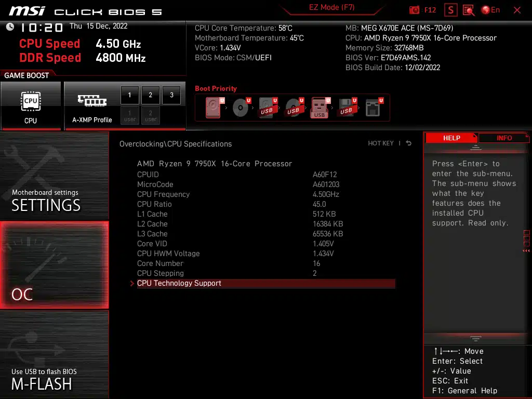Click the processor name heading in specifications
The width and height of the screenshot is (532, 399).
click(x=215, y=164)
